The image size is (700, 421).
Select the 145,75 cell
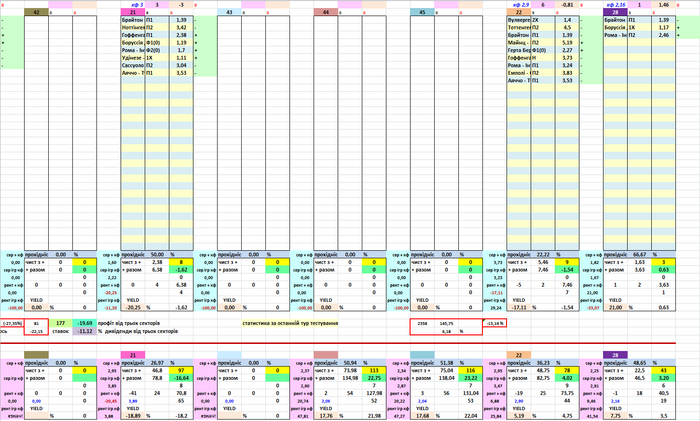click(446, 323)
